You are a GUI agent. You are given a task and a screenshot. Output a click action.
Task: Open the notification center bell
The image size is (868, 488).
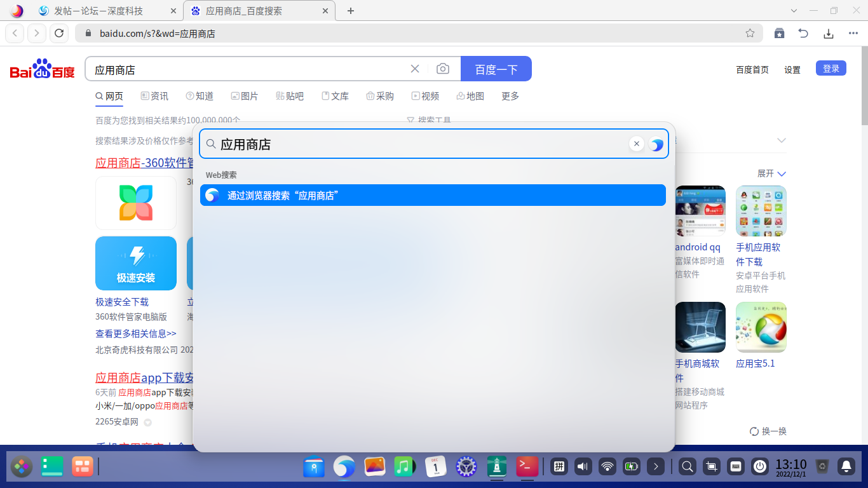click(846, 467)
